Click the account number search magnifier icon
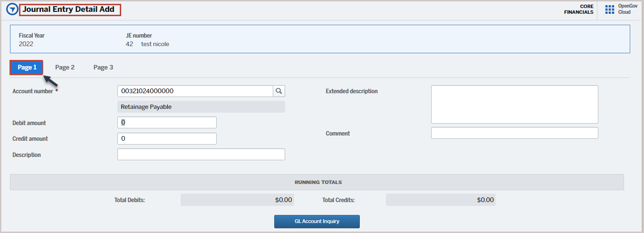Screen dimensions: 644x233 click(x=279, y=91)
